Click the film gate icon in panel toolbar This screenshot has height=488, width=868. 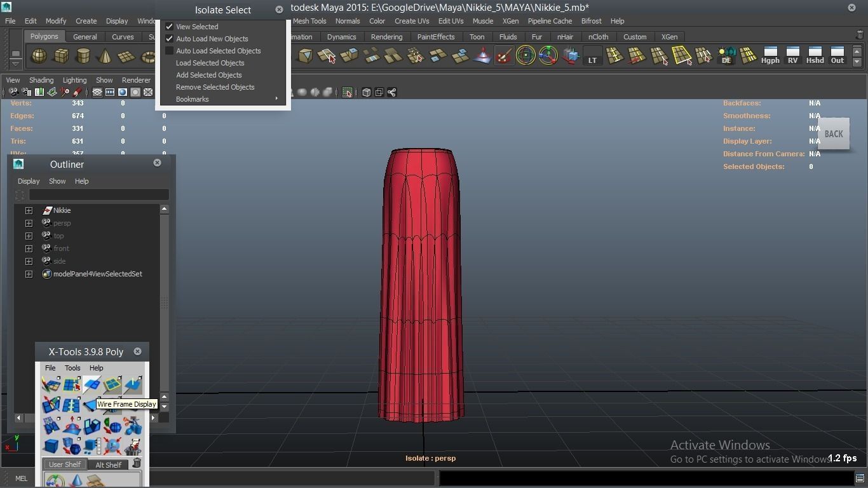(110, 92)
